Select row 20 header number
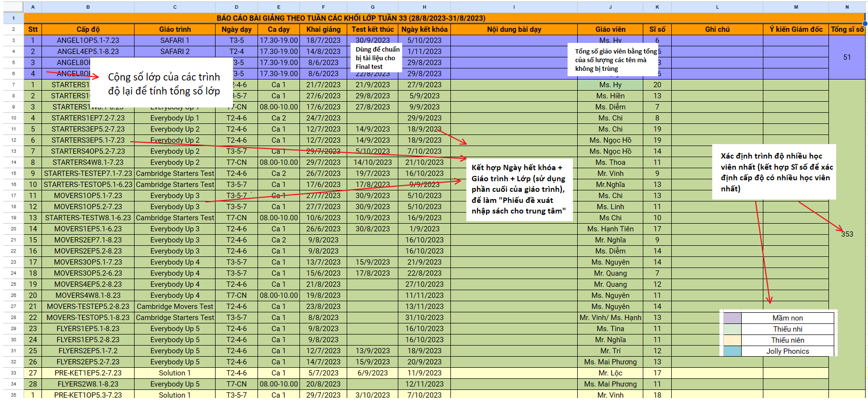This screenshot has height=401, width=868. 13,229
